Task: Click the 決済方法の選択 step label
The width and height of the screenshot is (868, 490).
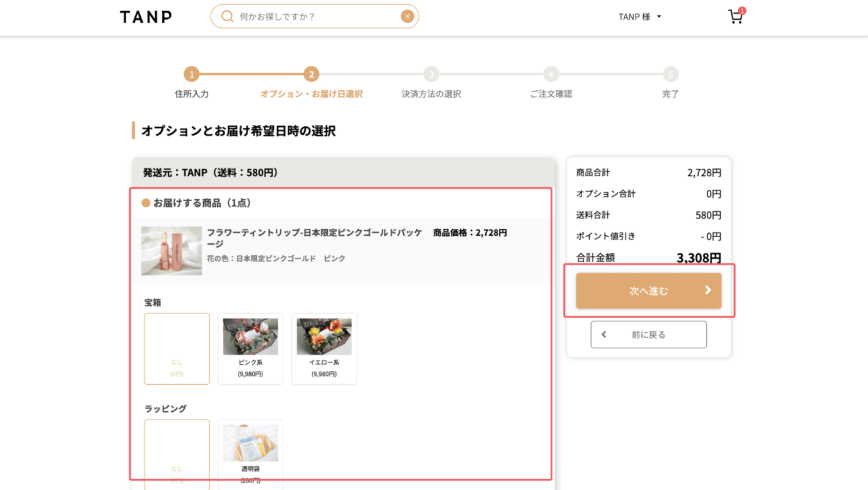Action: click(431, 94)
